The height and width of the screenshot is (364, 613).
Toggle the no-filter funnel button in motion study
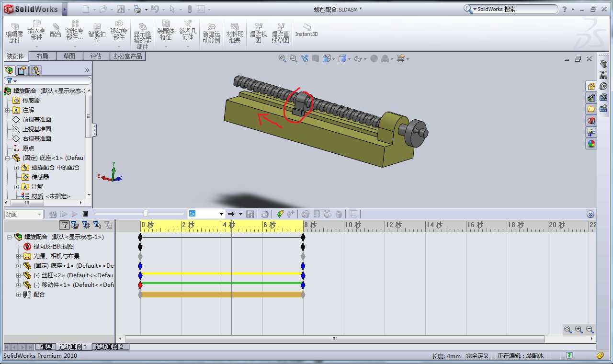pyautogui.click(x=64, y=225)
